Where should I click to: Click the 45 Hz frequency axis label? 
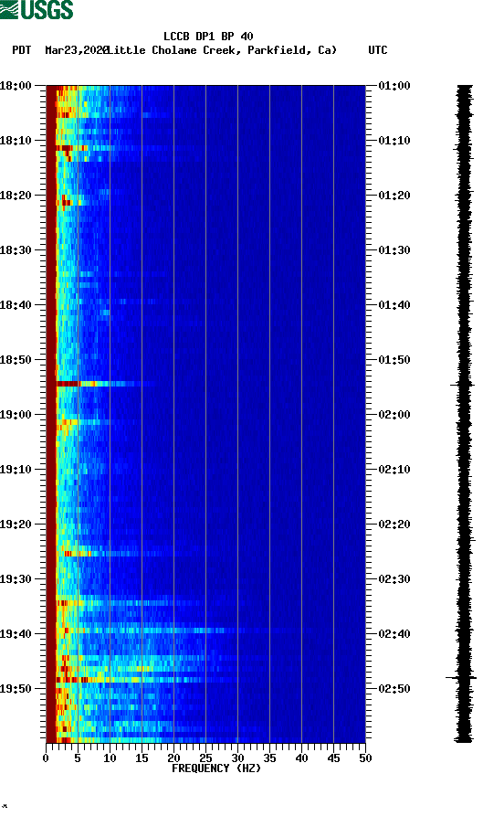pos(333,758)
